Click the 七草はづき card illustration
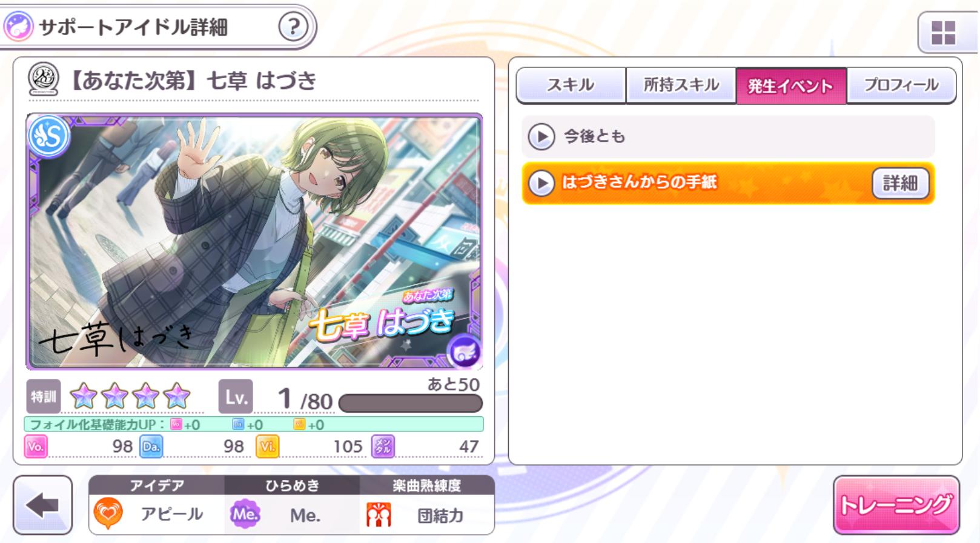This screenshot has width=980, height=543. [254, 241]
